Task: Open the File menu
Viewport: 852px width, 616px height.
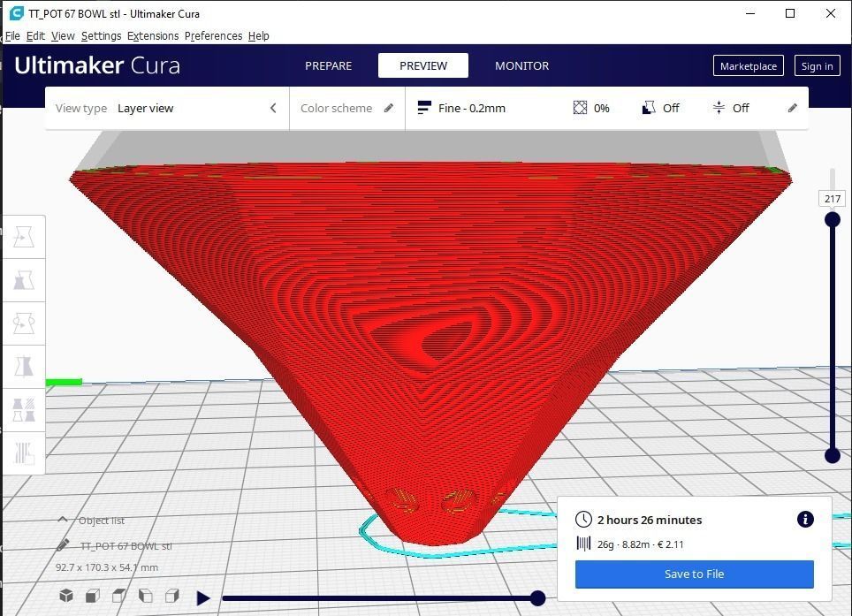Action: pyautogui.click(x=12, y=36)
